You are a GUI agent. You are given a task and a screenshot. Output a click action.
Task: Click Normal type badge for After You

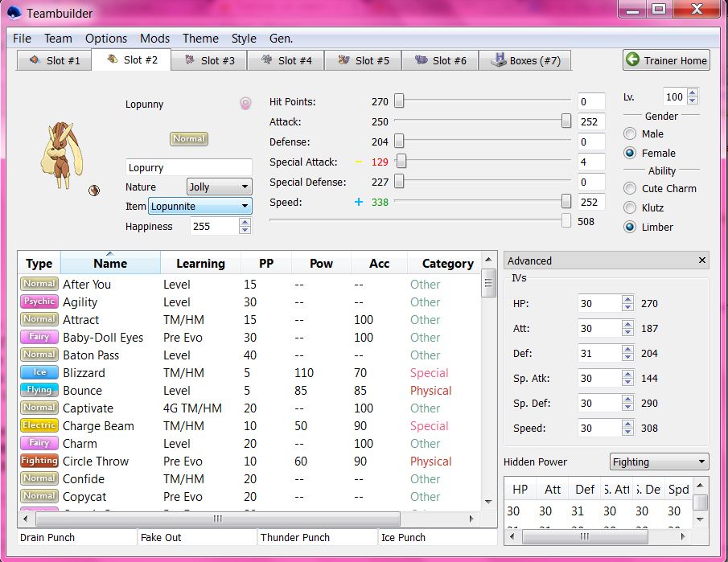pyautogui.click(x=39, y=284)
